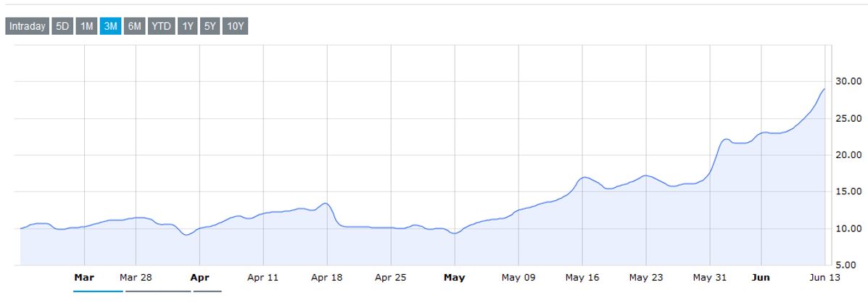Switch to the 5Y view
868x306 pixels.
210,27
